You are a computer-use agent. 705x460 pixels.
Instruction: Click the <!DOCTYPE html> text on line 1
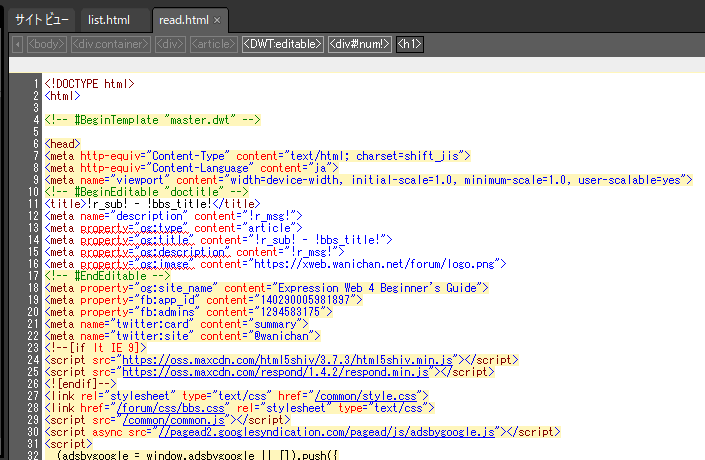coord(89,84)
